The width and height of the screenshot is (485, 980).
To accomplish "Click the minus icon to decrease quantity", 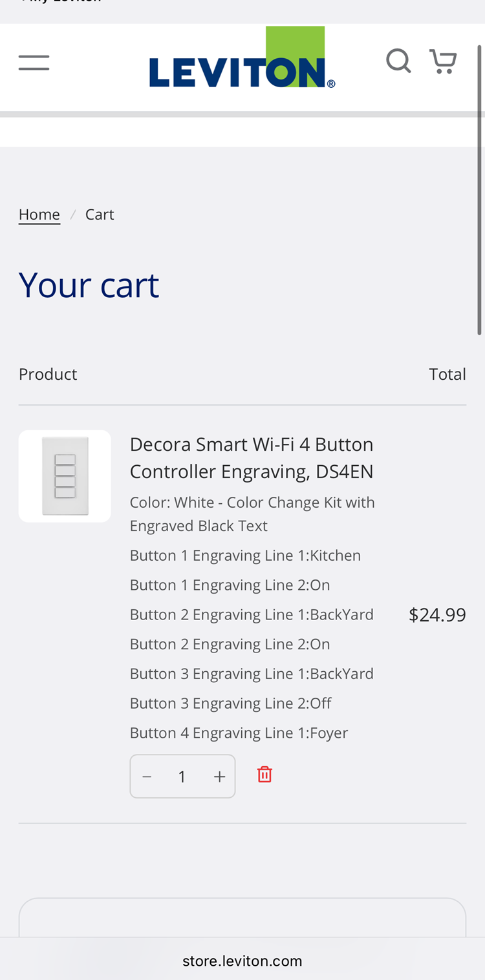I will point(146,777).
